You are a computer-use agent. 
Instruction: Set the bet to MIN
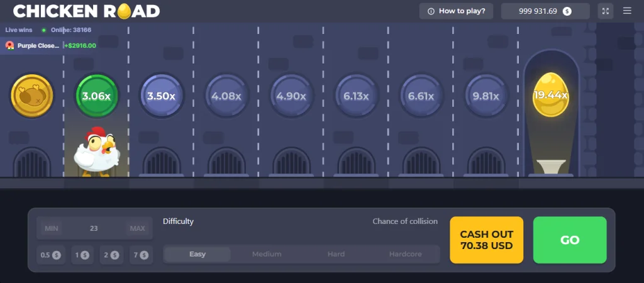point(52,228)
